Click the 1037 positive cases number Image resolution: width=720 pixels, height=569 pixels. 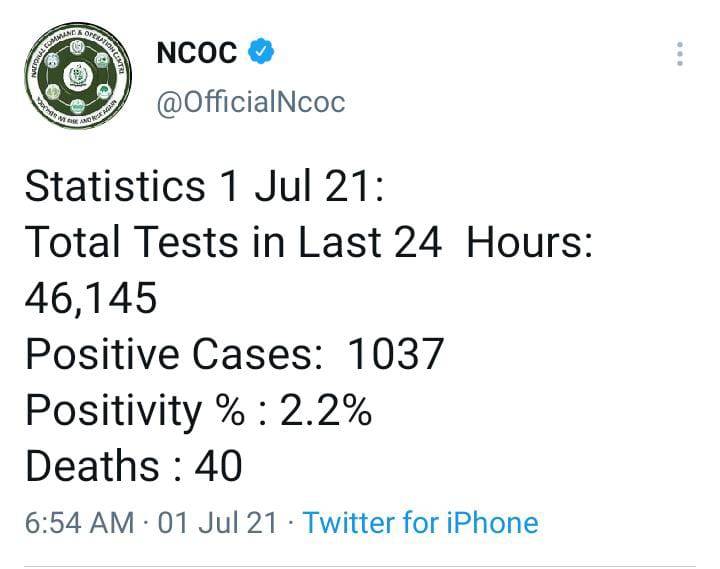[395, 354]
